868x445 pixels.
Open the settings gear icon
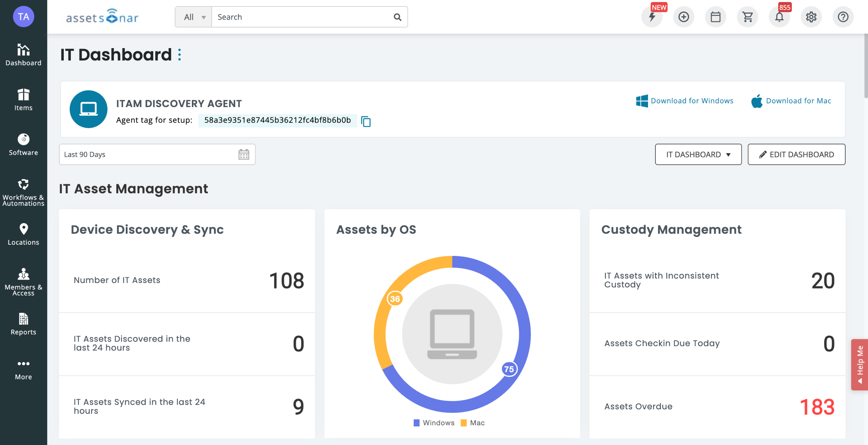coord(811,17)
